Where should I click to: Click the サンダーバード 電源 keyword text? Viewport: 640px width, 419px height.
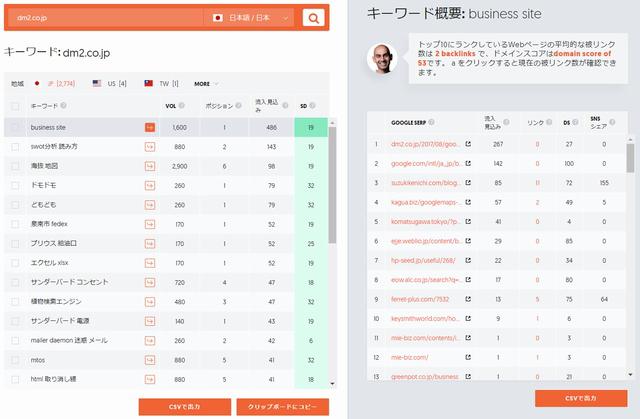pos(60,321)
